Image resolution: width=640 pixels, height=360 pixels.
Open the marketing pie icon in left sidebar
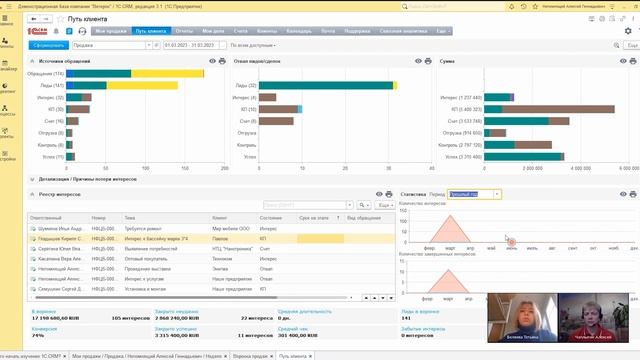pyautogui.click(x=6, y=88)
